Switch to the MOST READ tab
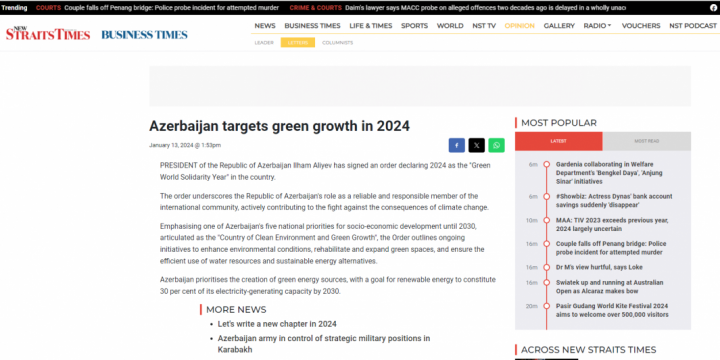The image size is (720, 360). tap(647, 141)
